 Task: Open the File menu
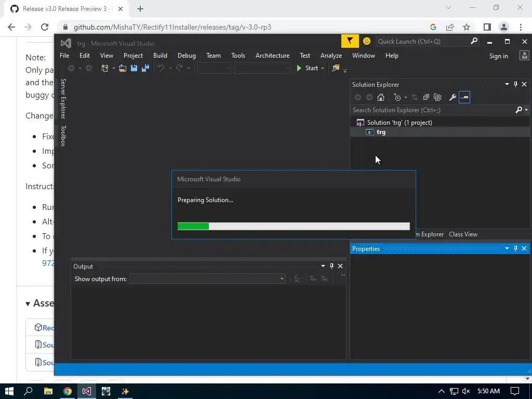coord(64,56)
